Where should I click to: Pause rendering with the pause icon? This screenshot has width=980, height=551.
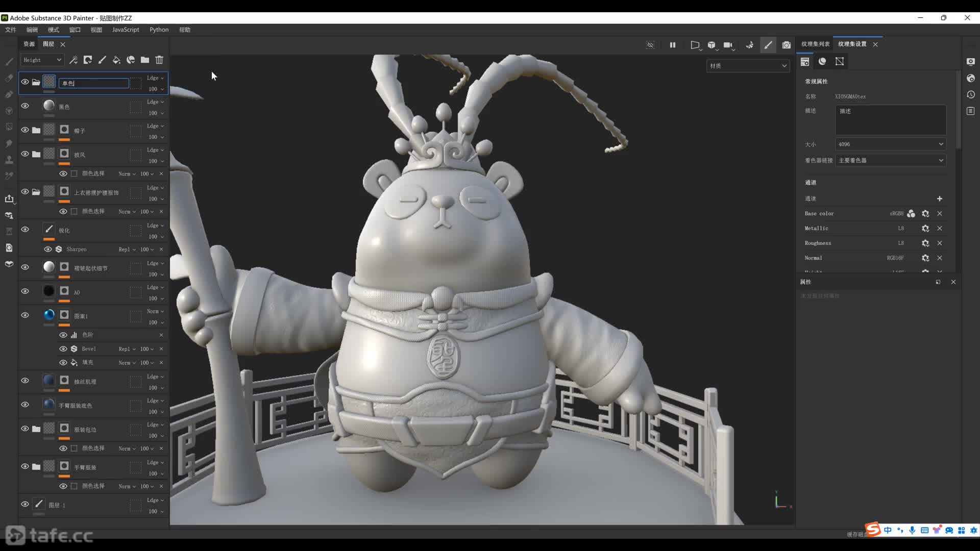[673, 45]
